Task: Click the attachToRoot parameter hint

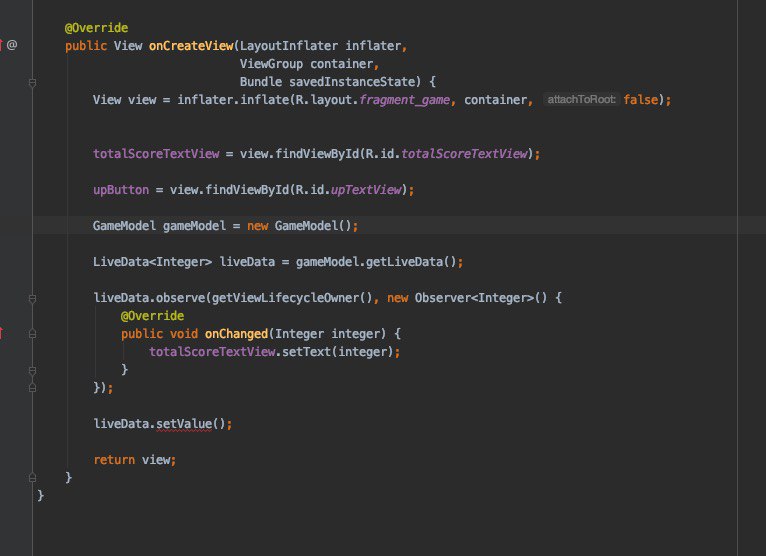Action: pos(581,100)
